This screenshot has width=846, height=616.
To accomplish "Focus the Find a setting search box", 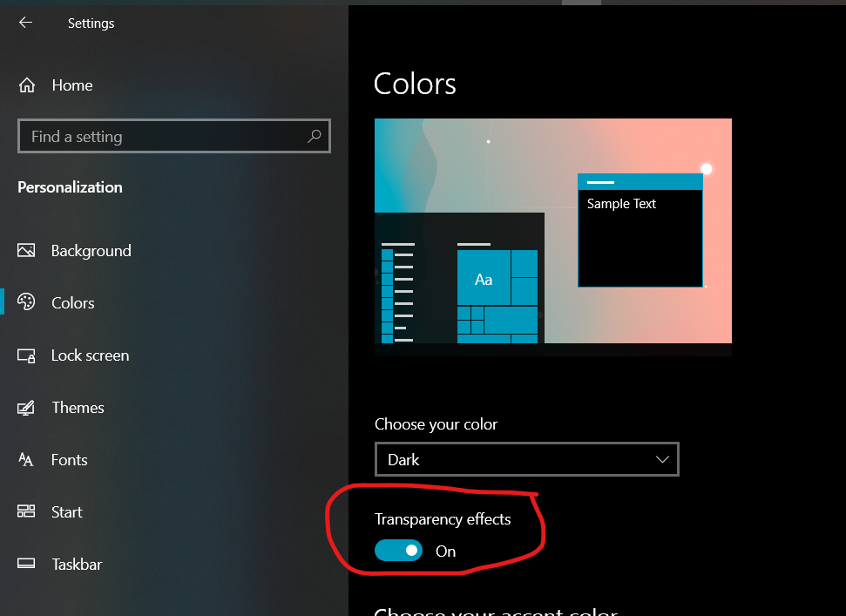I will [173, 136].
